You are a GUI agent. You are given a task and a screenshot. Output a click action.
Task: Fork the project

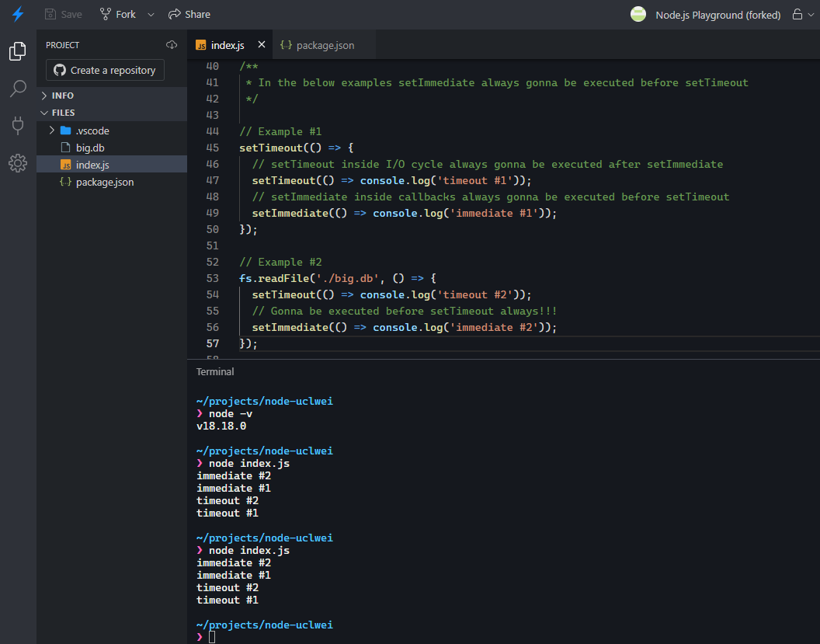tap(118, 14)
